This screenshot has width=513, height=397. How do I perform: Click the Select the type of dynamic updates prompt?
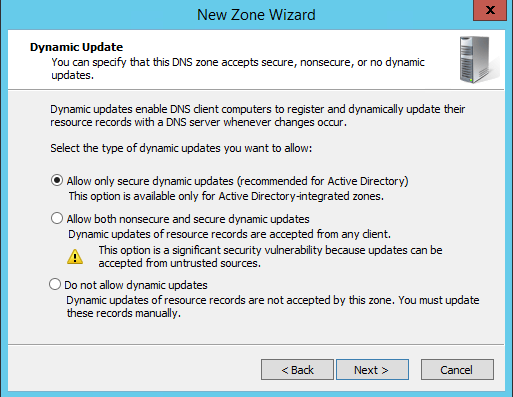tap(181, 148)
